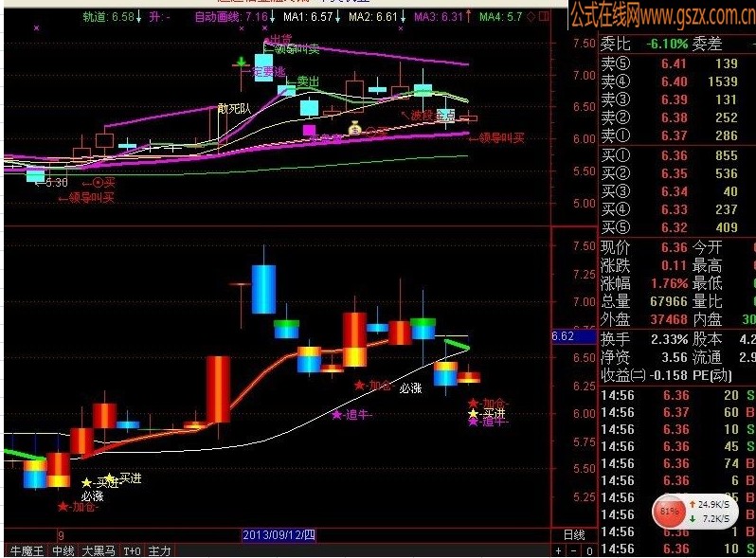The height and width of the screenshot is (558, 756).
Task: Click the MA3: 6.31 indicator label
Action: (x=442, y=17)
